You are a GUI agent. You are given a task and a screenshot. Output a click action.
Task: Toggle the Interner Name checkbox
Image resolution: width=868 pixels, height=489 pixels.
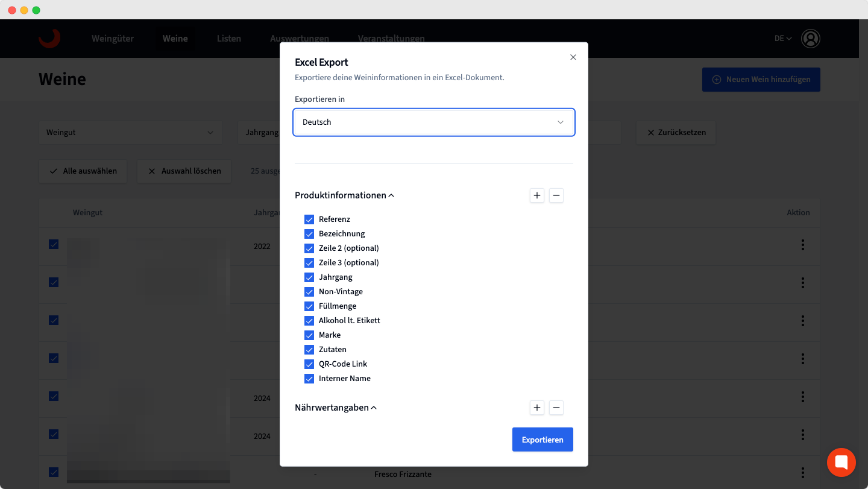309,379
